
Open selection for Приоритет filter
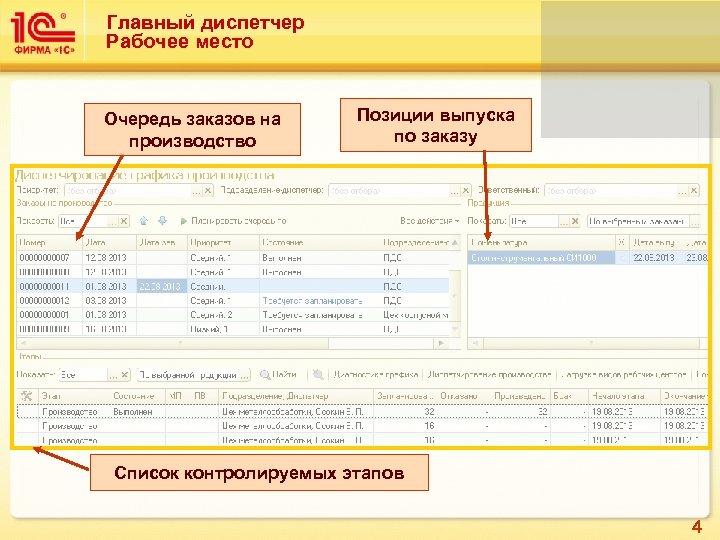click(x=197, y=190)
